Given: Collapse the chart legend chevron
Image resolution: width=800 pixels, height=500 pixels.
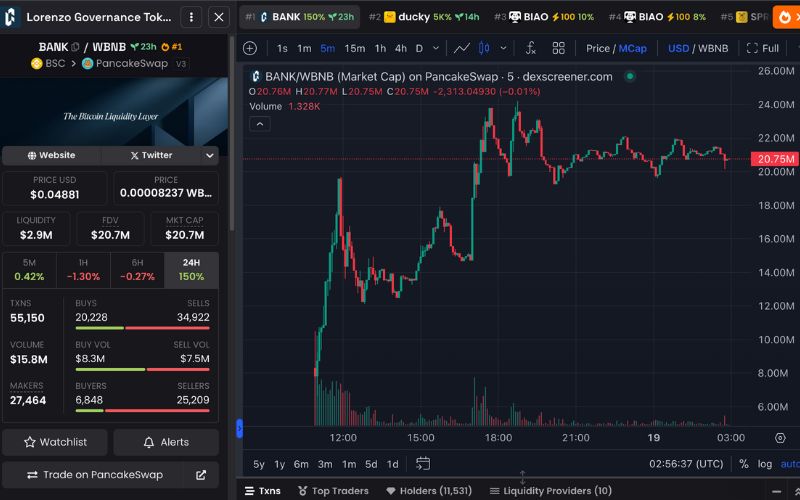Looking at the screenshot, I should click(260, 124).
